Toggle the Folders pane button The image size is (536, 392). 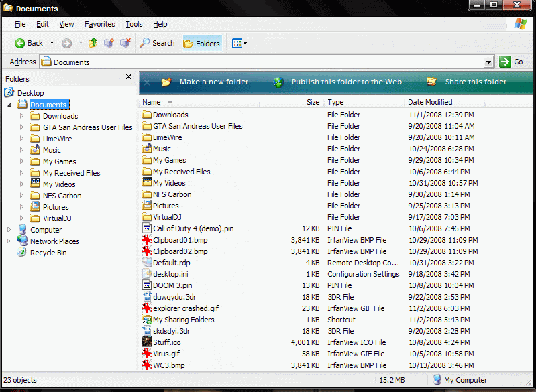point(202,43)
